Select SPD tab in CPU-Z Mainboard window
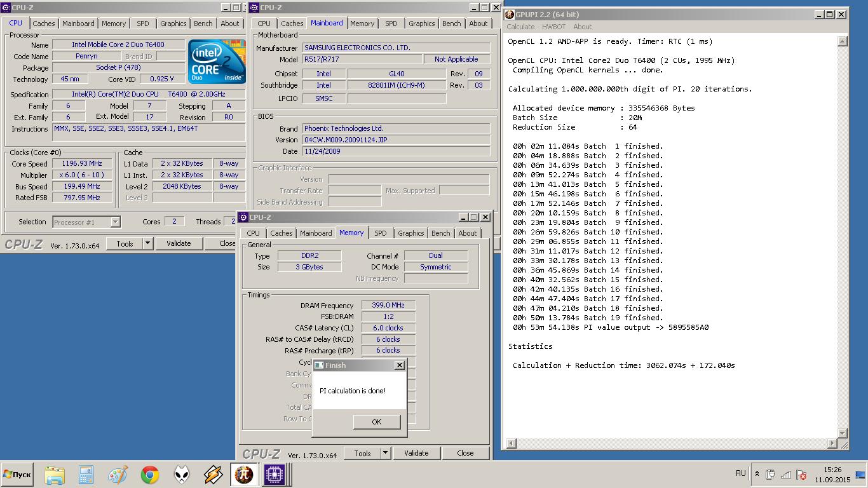The height and width of the screenshot is (488, 868). (x=391, y=24)
